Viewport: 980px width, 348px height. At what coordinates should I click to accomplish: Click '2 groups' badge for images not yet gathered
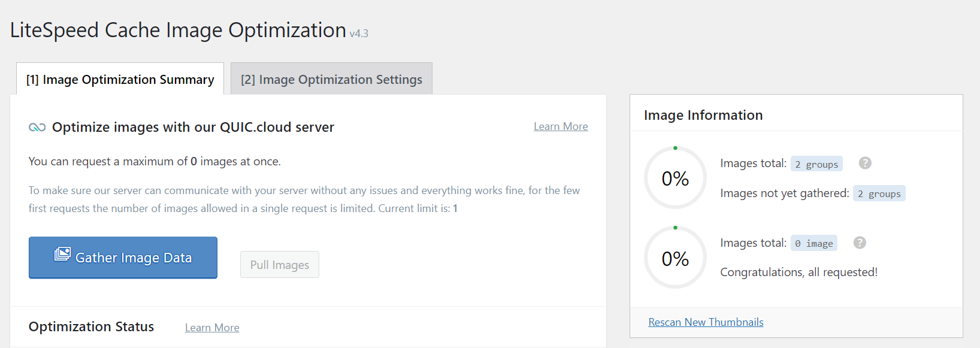pyautogui.click(x=879, y=193)
